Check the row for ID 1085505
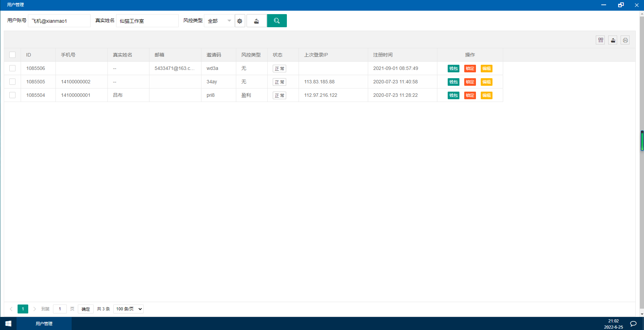 point(12,82)
